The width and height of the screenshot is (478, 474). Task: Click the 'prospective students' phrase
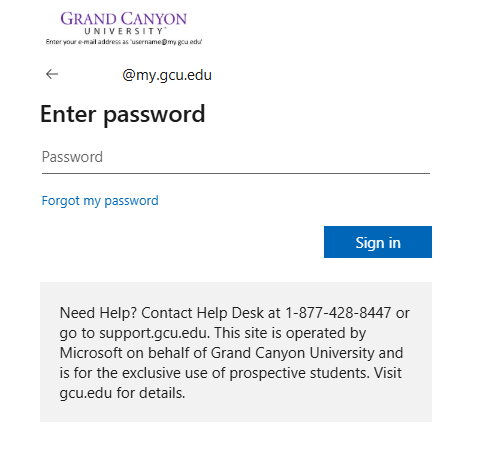coord(299,373)
